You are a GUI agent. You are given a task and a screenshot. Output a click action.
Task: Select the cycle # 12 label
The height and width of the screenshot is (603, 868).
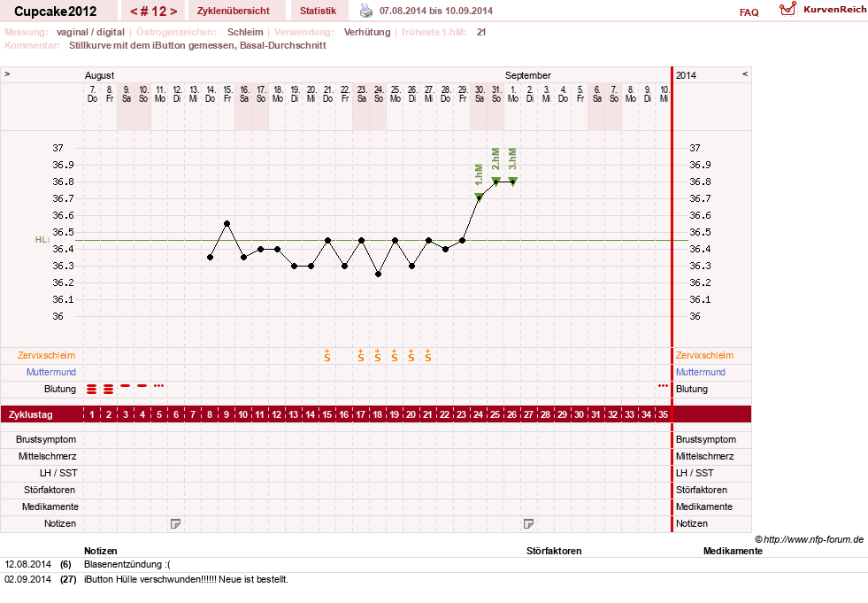tap(154, 12)
